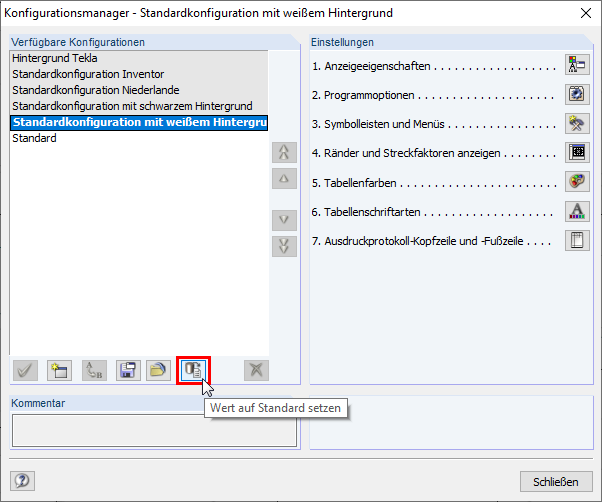Create a new configuration
The height and width of the screenshot is (502, 602).
pos(60,370)
